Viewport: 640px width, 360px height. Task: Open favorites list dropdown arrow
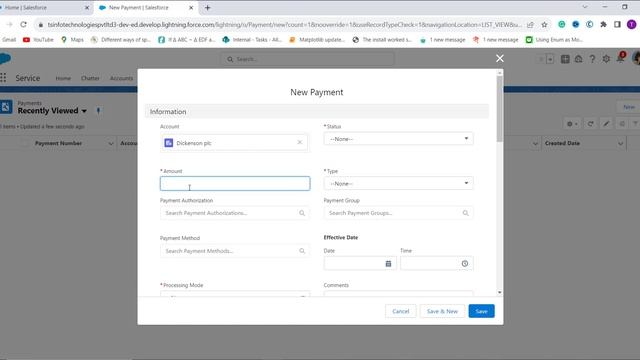(x=550, y=59)
